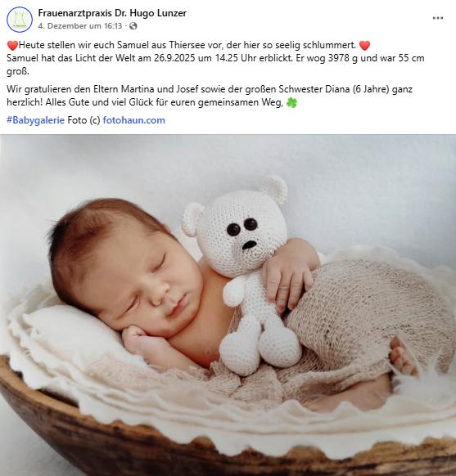This screenshot has width=456, height=476.
Task: Click the sentence with birth date 26.9.2025
Action: 215,65
